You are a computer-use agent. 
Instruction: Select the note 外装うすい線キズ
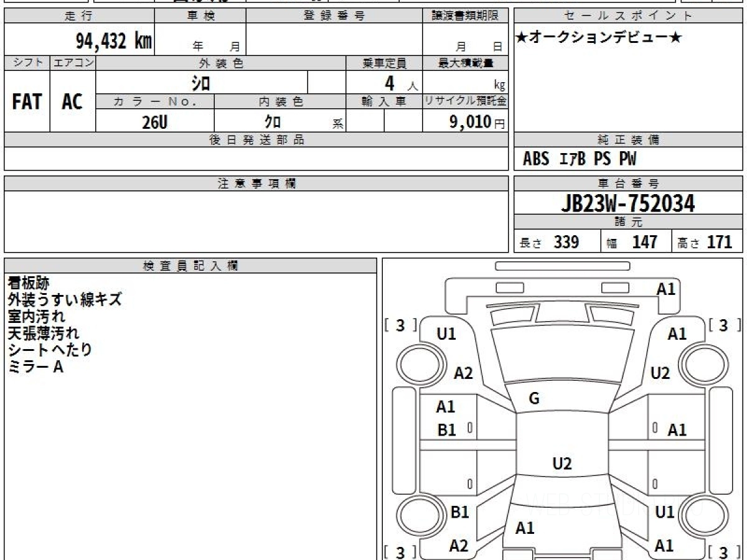65,299
